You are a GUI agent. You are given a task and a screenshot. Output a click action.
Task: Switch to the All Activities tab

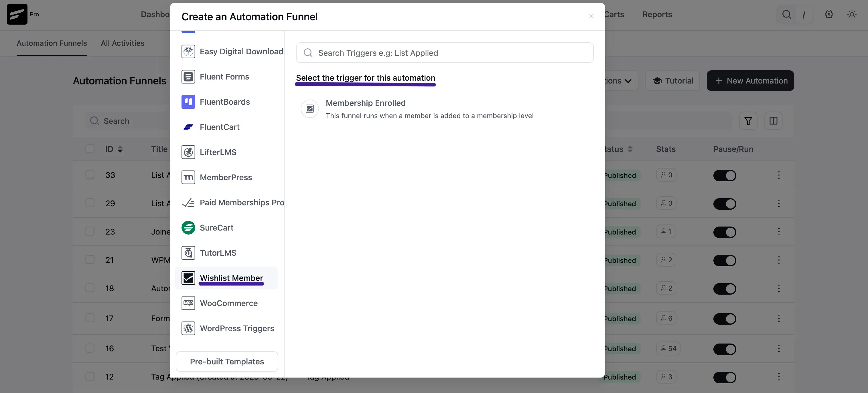tap(123, 43)
